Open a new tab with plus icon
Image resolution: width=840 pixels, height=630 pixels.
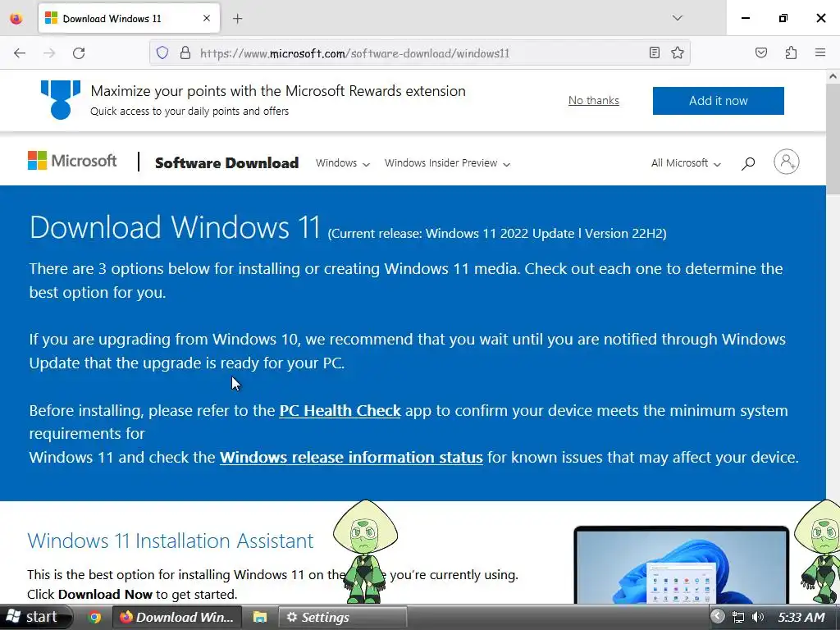tap(238, 19)
